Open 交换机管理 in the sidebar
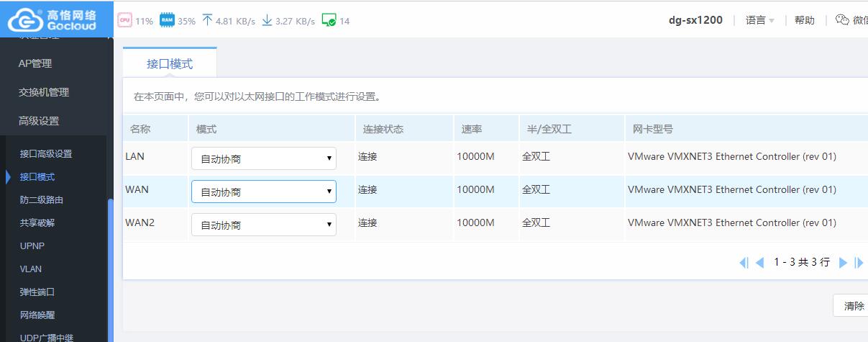 (44, 92)
